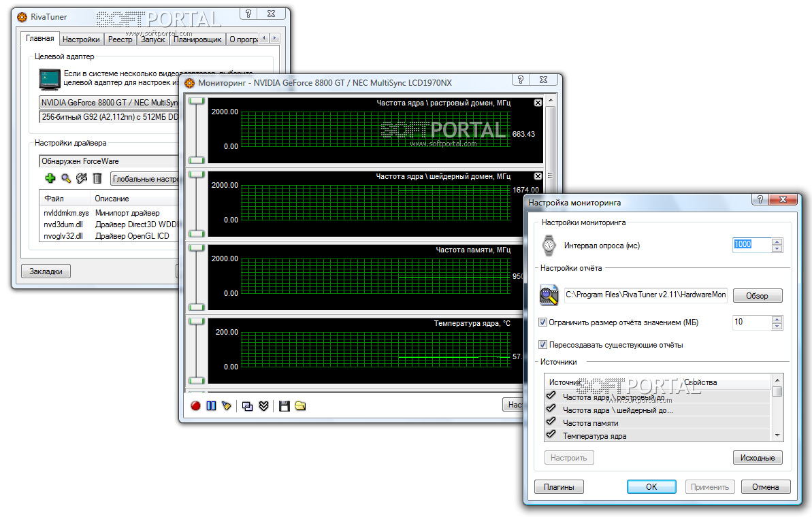Click the overlapping windows icon in monitoring toolbar

[x=248, y=406]
